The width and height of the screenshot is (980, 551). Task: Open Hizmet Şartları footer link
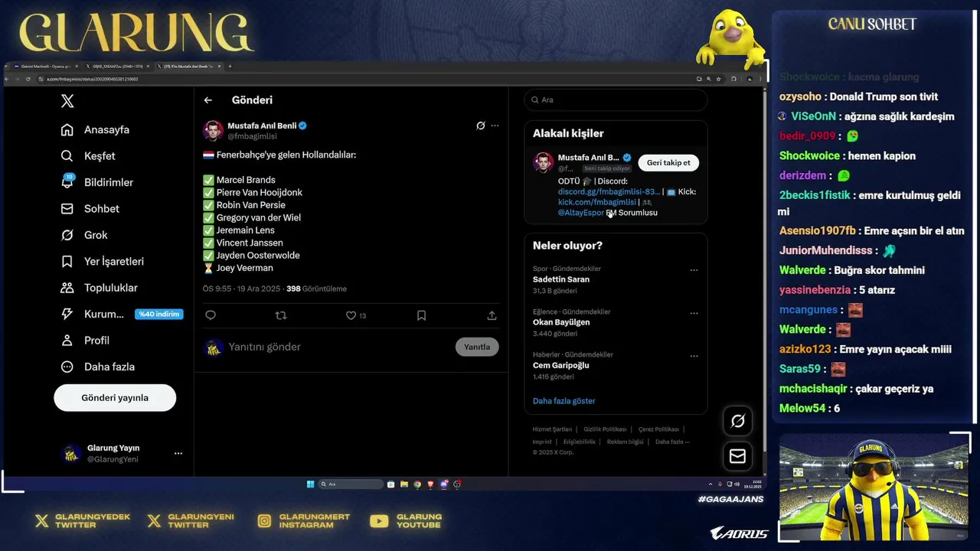tap(552, 429)
